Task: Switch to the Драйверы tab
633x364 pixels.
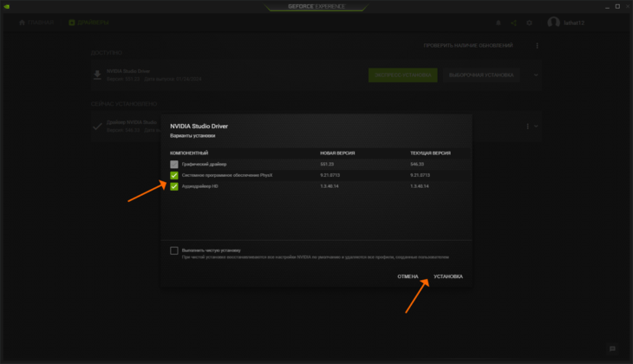Action: [x=88, y=23]
